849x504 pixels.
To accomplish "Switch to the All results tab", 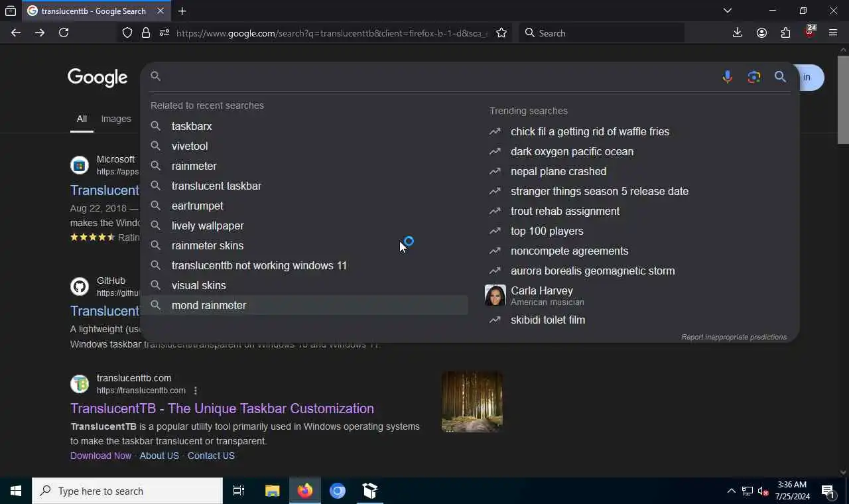I will pos(82,119).
